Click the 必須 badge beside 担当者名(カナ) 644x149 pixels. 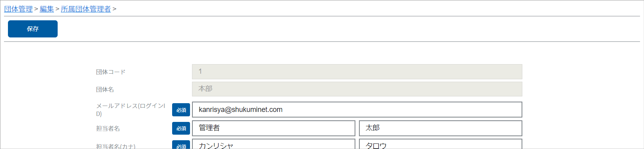point(181,145)
